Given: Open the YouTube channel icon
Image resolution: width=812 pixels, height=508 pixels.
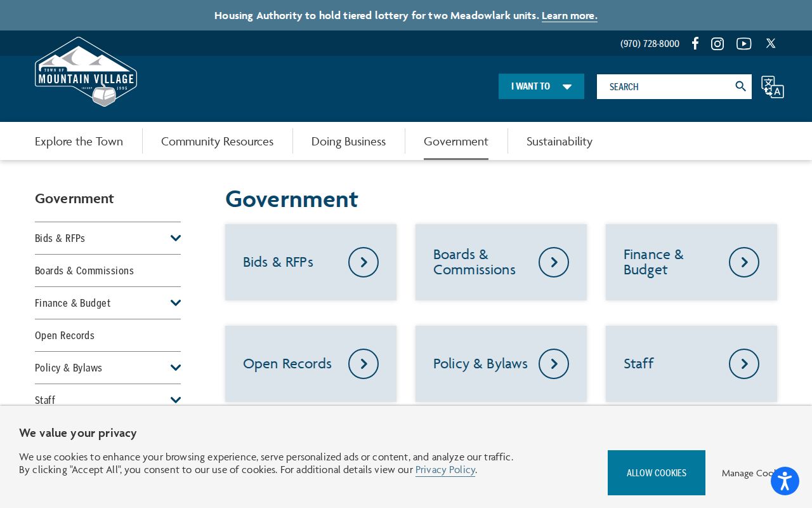Looking at the screenshot, I should click(x=744, y=44).
